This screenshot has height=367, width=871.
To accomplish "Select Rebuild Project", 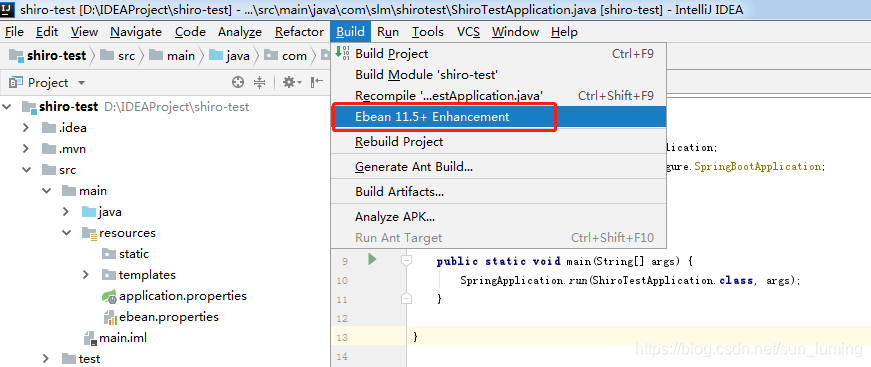I will point(498,142).
